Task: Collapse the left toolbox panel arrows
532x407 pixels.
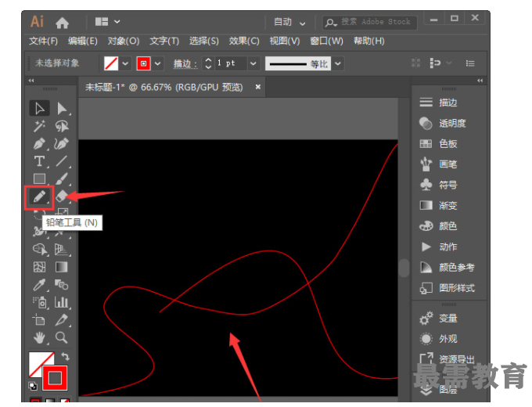Action: point(31,81)
